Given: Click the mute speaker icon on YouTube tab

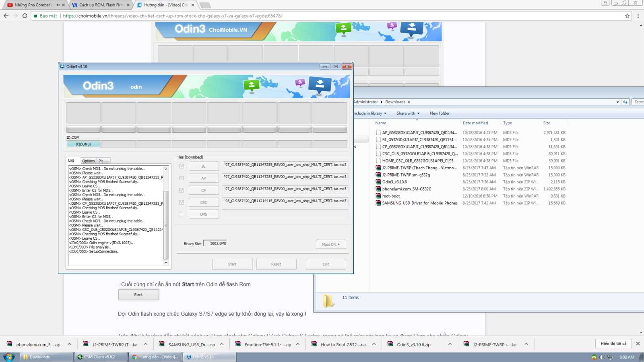Looking at the screenshot, I should coord(58,5).
